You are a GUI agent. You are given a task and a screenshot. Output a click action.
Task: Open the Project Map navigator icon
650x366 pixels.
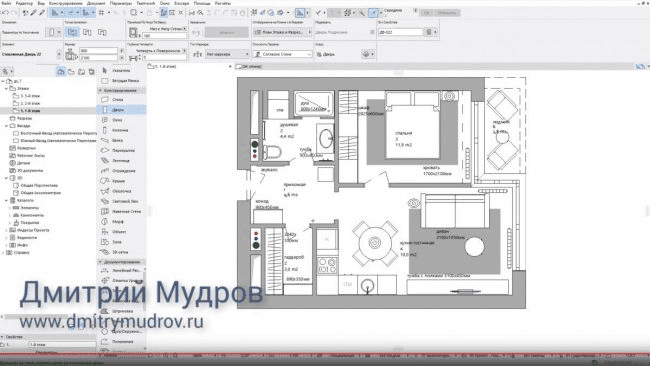click(x=61, y=72)
